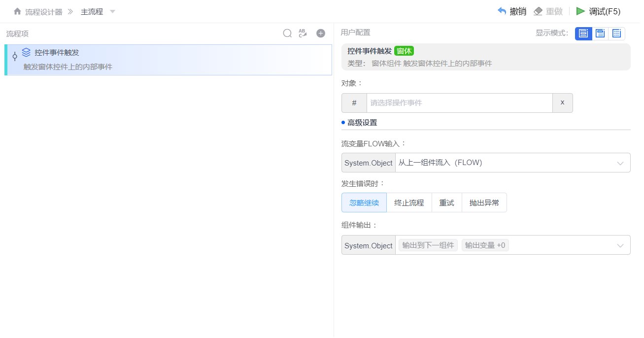Click the green 调试(F5) run icon
The height and width of the screenshot is (338, 644).
(x=580, y=10)
